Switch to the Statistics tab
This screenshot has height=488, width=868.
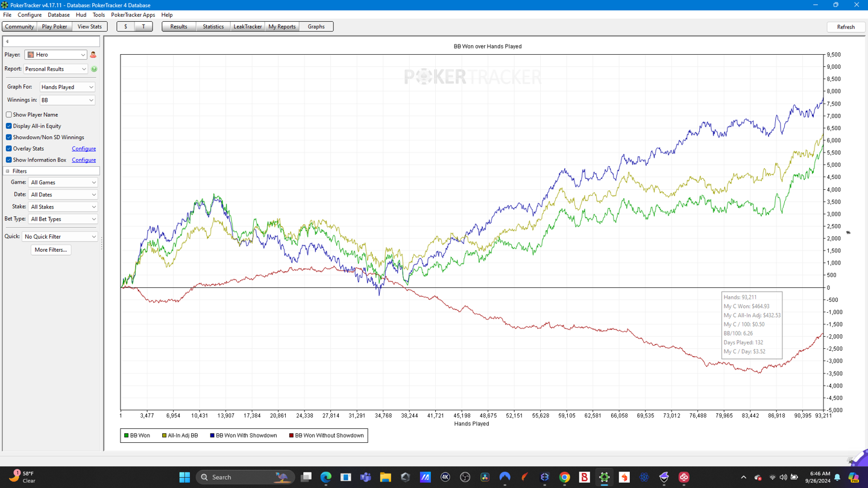(x=213, y=27)
